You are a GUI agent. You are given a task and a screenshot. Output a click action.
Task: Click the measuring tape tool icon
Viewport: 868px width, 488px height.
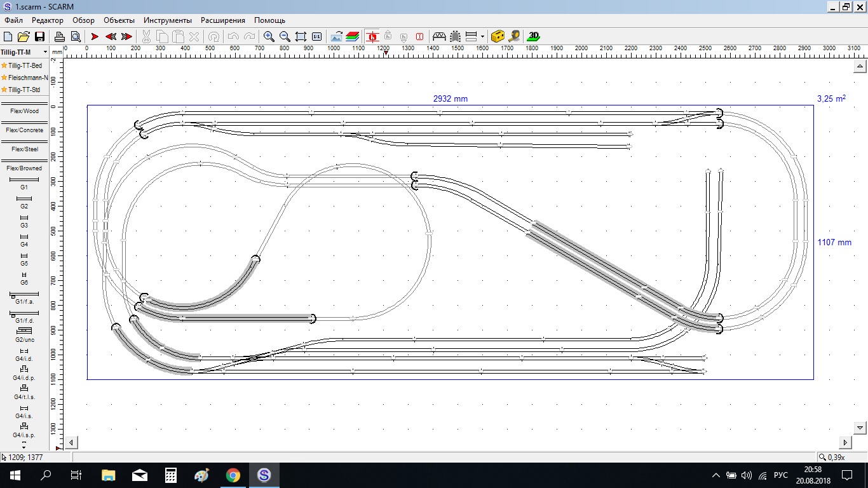click(515, 36)
